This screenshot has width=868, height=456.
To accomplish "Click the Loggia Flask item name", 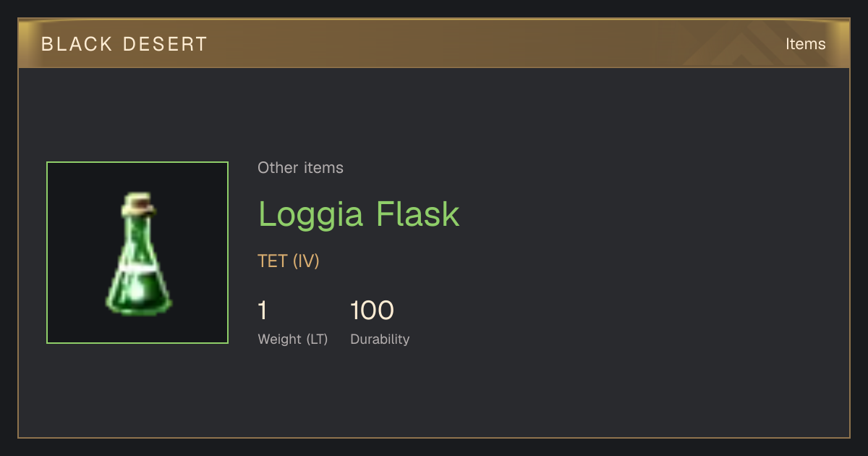I will (x=359, y=214).
